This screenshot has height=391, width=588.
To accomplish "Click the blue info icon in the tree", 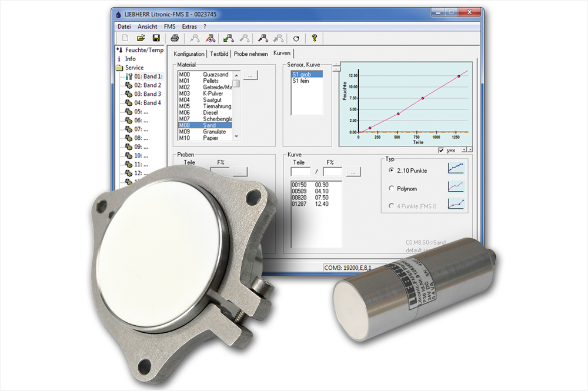I will pos(119,59).
